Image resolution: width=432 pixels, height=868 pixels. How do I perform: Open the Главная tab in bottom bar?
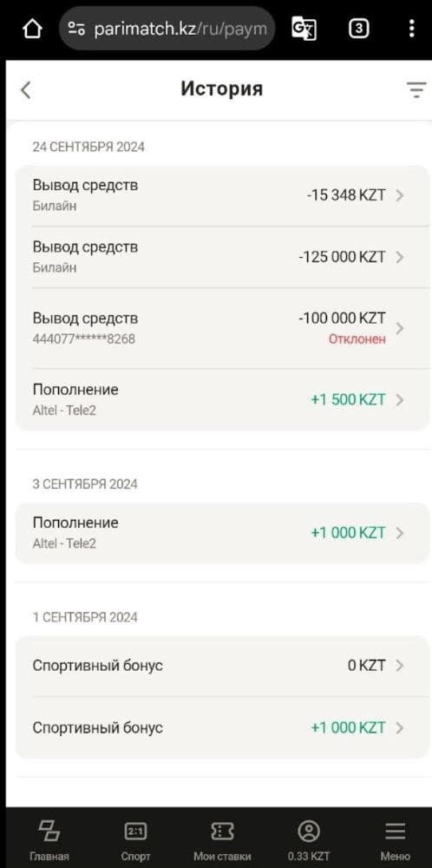click(x=49, y=840)
